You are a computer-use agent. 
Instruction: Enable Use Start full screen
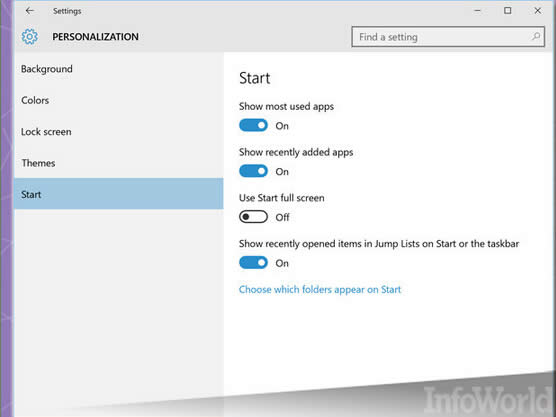tap(253, 217)
